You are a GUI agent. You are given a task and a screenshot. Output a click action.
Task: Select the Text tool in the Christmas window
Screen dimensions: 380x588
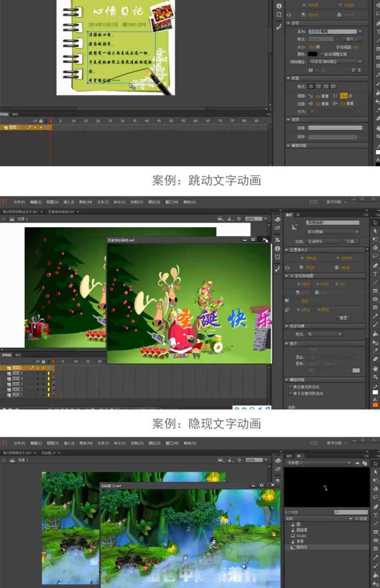pyautogui.click(x=375, y=274)
